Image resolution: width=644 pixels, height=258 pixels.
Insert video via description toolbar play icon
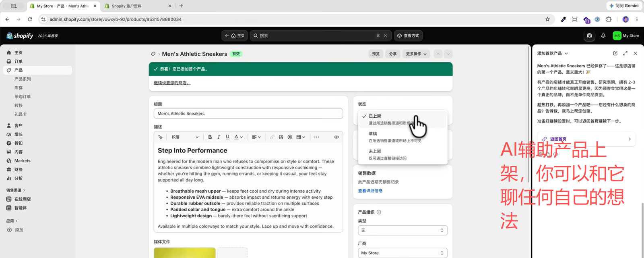(x=290, y=137)
